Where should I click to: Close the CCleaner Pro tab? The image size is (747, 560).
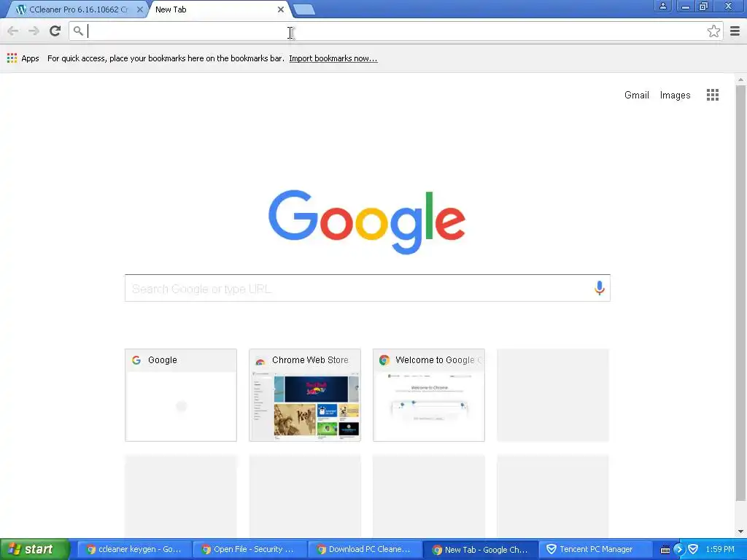pyautogui.click(x=139, y=9)
